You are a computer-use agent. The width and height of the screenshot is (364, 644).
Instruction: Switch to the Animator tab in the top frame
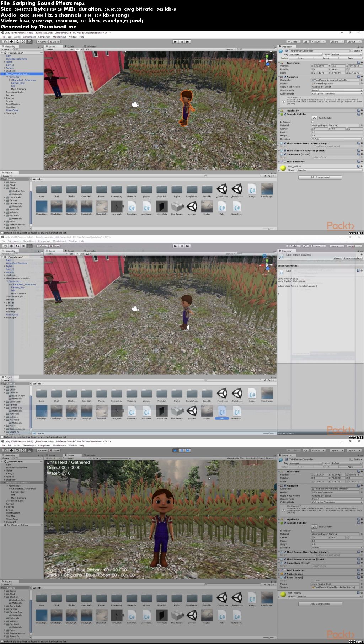pos(90,47)
